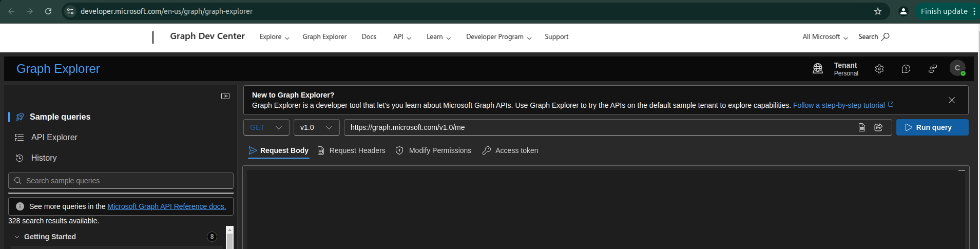
Task: Collapse the sidebar with the panel icon
Action: (225, 96)
